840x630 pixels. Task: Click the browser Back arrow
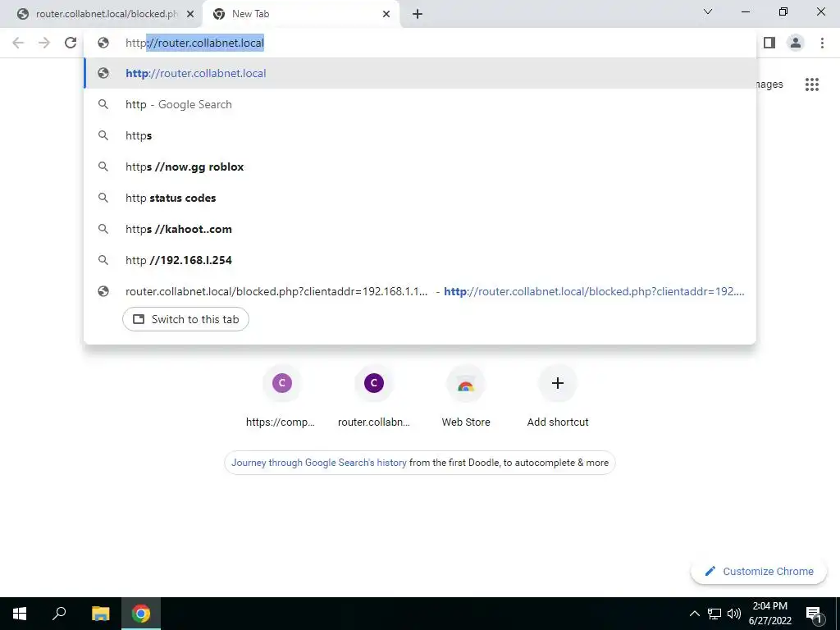coord(18,43)
